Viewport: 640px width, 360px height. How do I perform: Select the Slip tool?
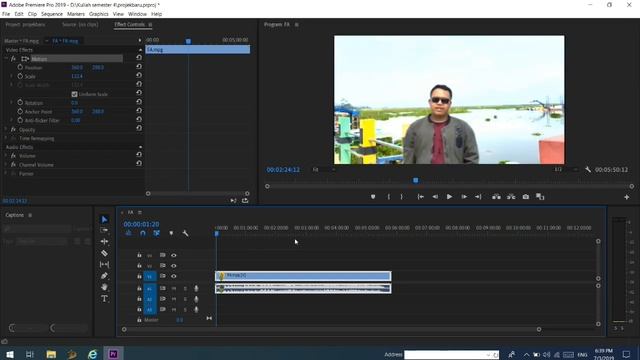[x=104, y=264]
